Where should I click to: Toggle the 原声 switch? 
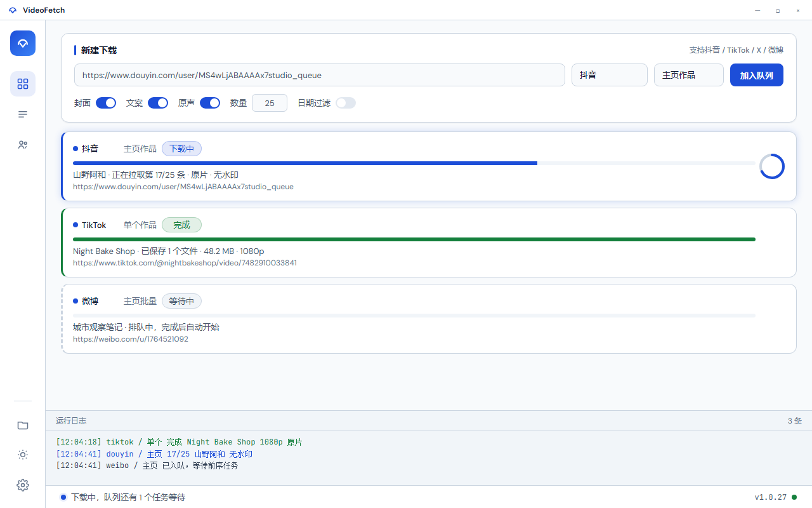tap(210, 103)
